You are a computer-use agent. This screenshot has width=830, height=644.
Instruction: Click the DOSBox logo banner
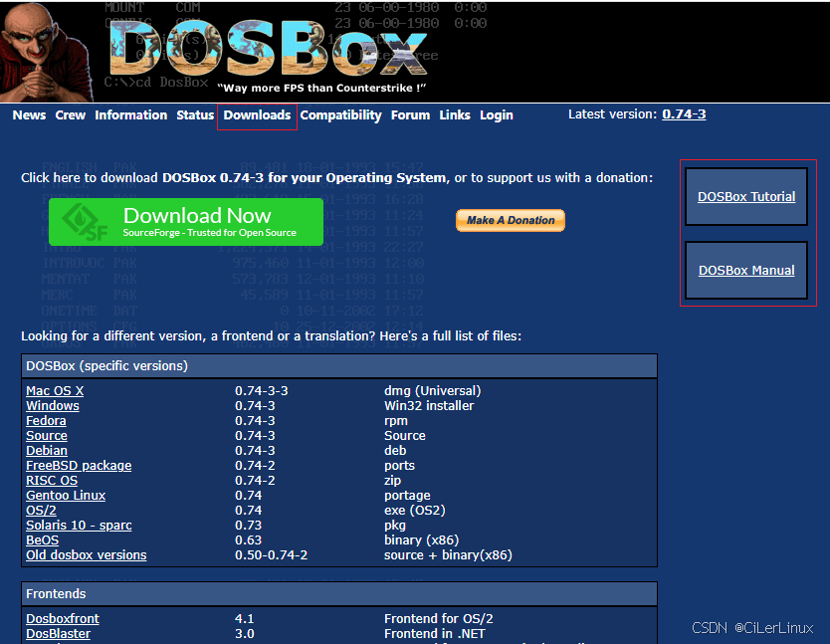click(268, 49)
